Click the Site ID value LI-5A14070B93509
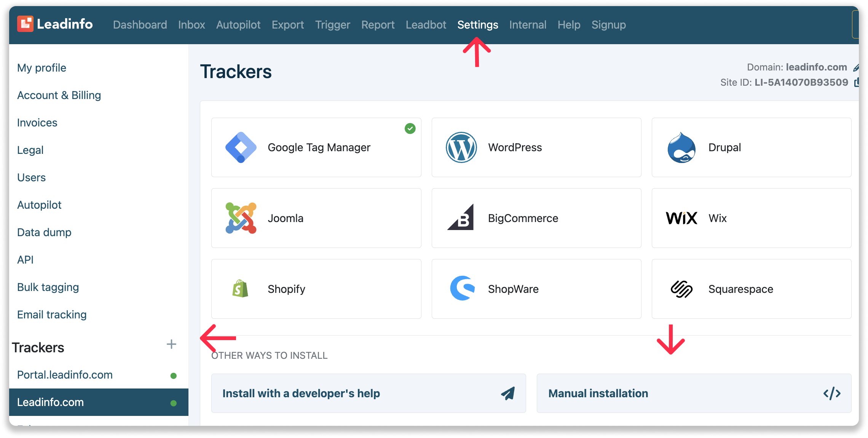Screen dimensions: 868x438 801,82
